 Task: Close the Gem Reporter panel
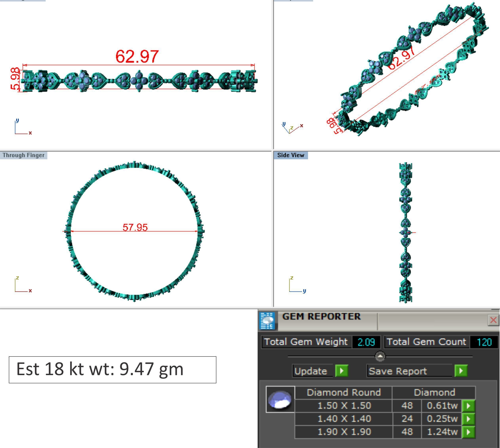493,320
